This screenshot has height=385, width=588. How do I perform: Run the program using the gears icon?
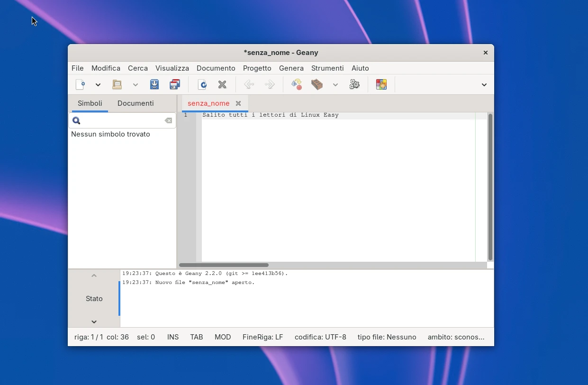(x=354, y=84)
